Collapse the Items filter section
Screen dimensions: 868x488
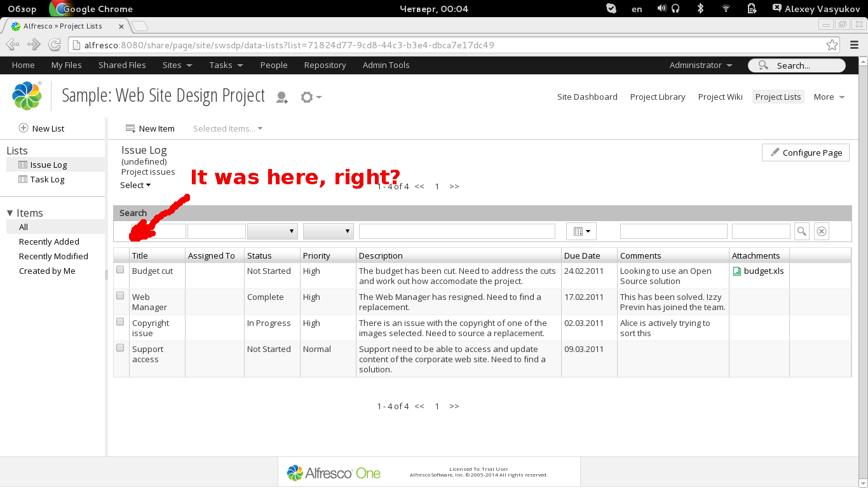(x=10, y=213)
